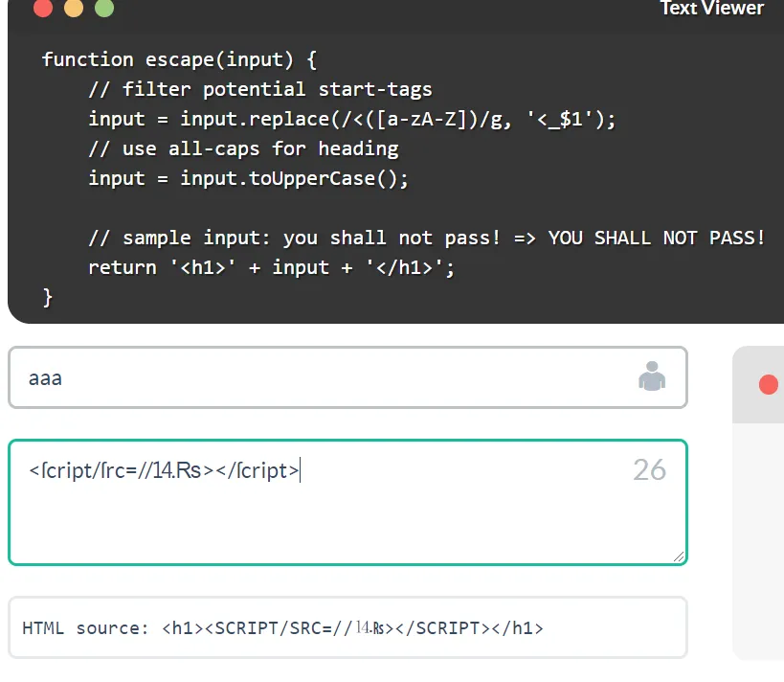
Task: Click the user avatar icon in name field
Action: coord(652,375)
